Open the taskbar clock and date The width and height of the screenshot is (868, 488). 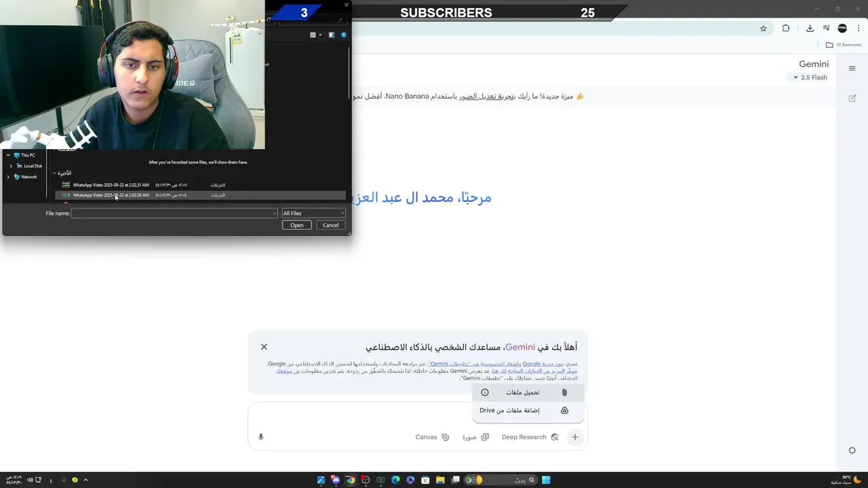12,480
